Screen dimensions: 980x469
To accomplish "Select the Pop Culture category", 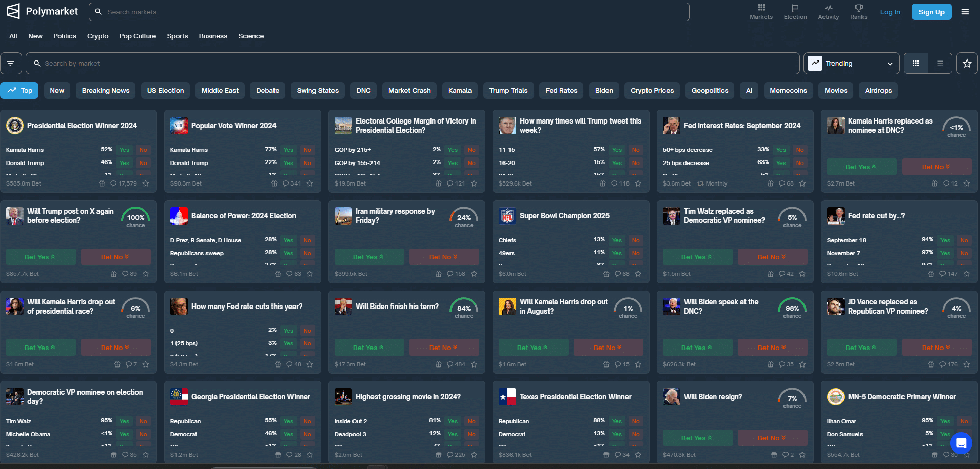I will coord(138,36).
